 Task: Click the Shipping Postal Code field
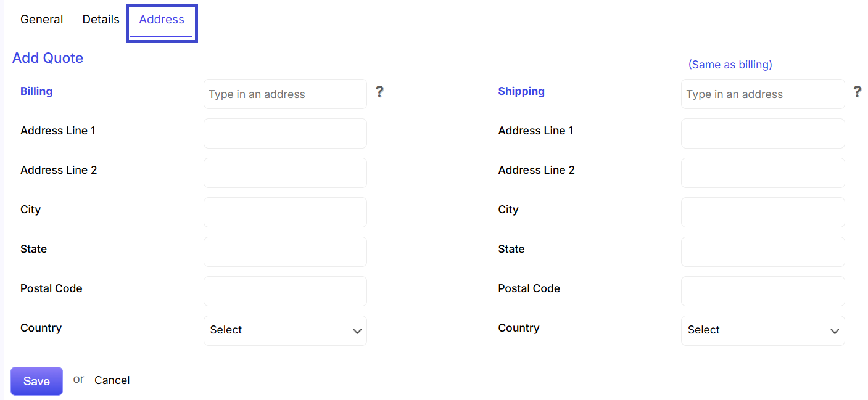763,291
